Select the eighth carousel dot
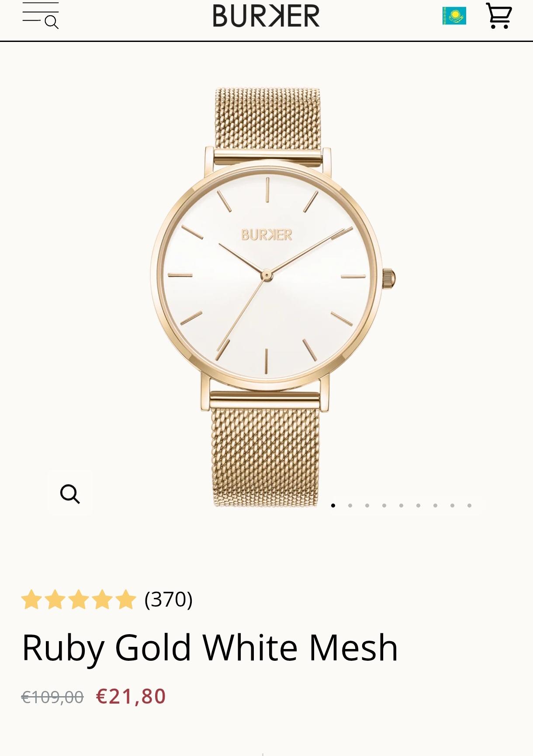 tap(453, 505)
